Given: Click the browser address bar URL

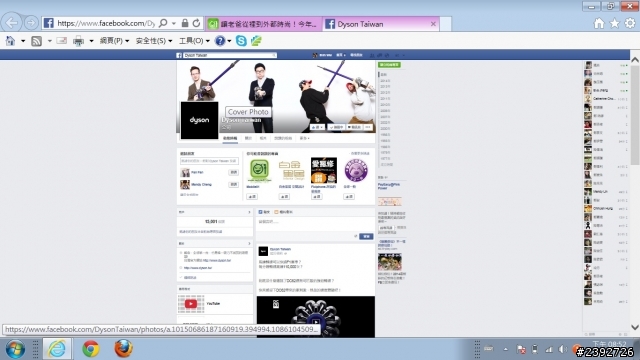Looking at the screenshot, I should [x=106, y=23].
